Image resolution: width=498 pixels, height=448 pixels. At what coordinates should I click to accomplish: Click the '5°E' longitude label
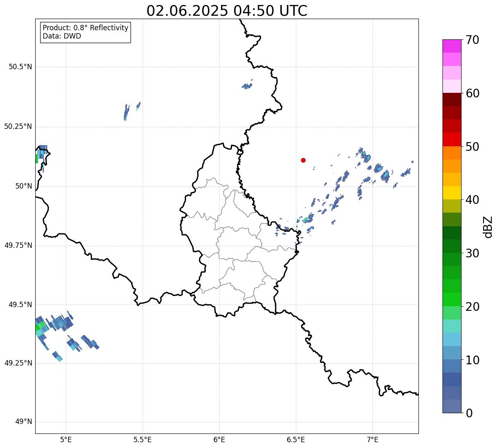[x=66, y=440]
